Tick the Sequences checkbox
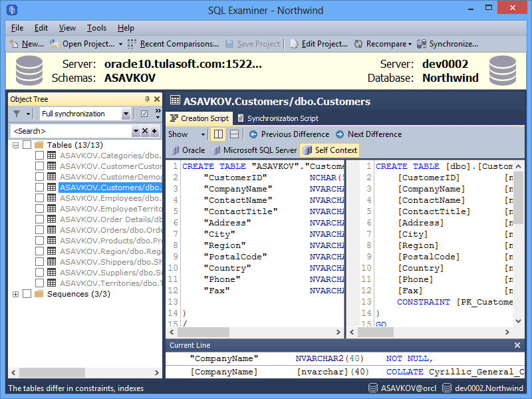This screenshot has width=532, height=399. (25, 293)
